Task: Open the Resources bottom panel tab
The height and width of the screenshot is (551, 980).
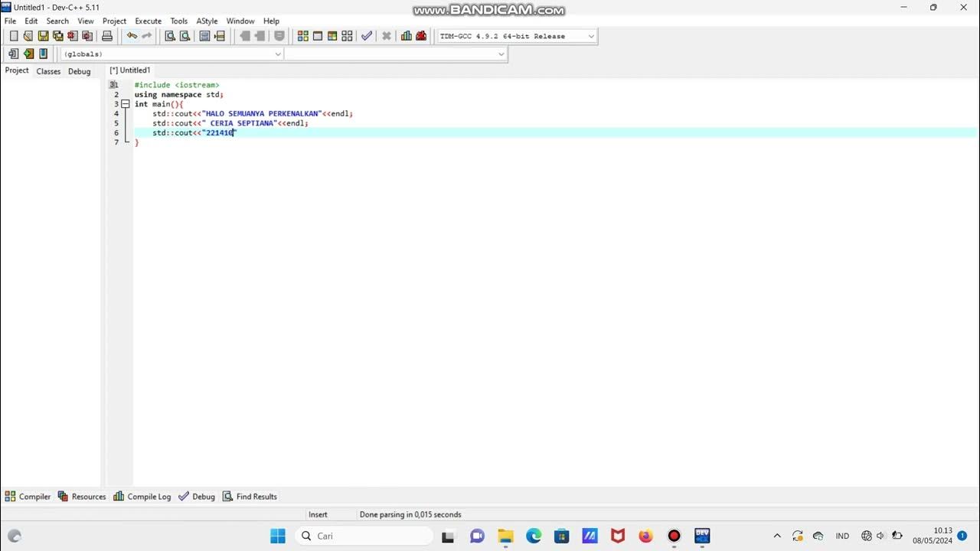Action: (x=82, y=497)
